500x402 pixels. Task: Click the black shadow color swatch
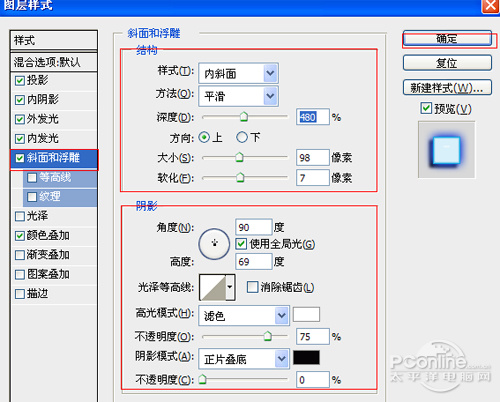306,358
